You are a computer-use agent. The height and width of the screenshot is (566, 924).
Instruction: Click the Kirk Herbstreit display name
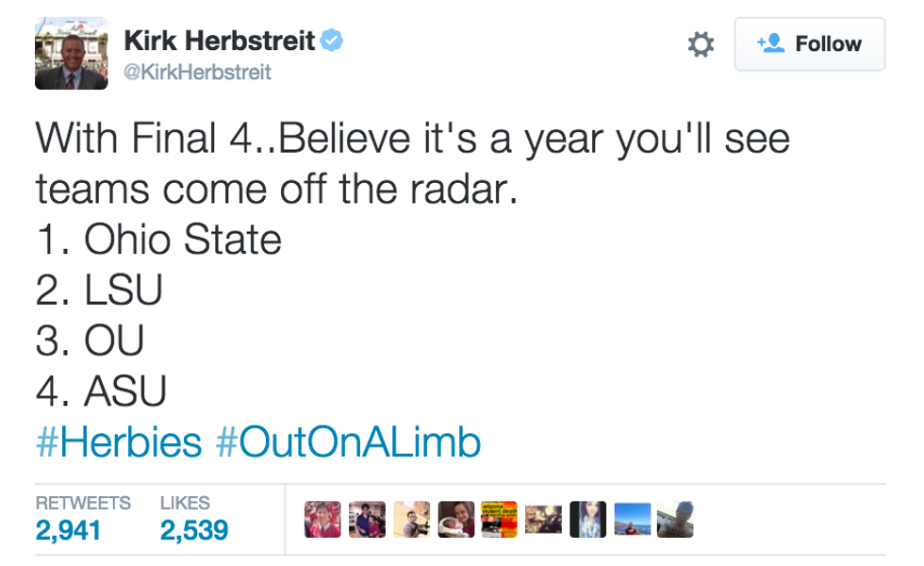click(x=220, y=41)
